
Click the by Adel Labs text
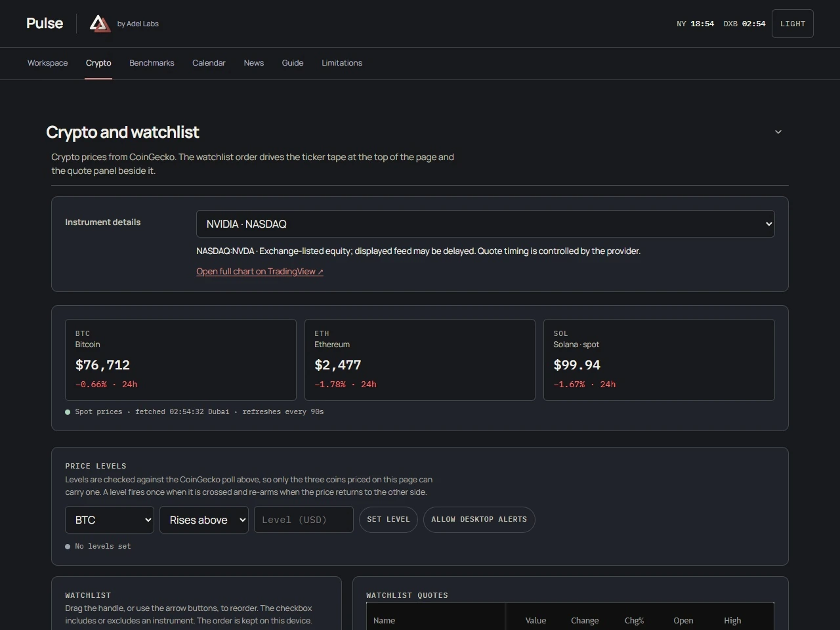pos(138,24)
